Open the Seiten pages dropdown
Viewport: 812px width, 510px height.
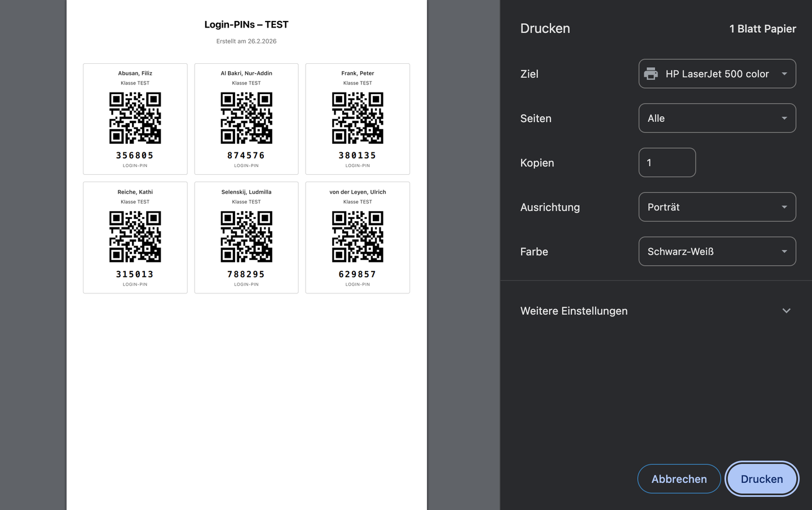click(x=717, y=118)
